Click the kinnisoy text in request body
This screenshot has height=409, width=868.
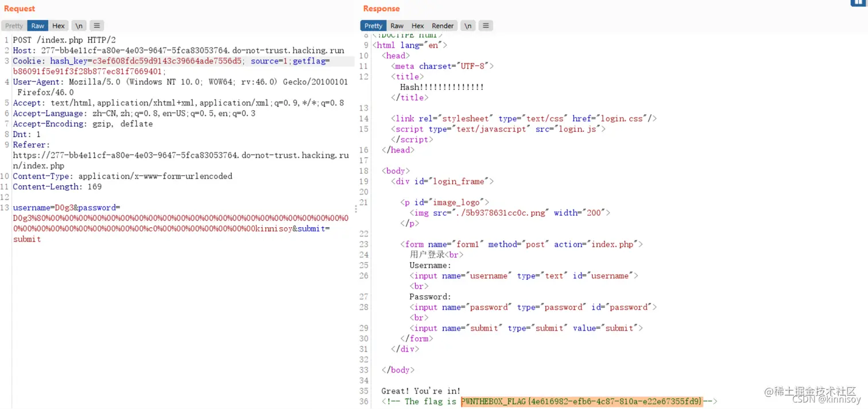[274, 229]
